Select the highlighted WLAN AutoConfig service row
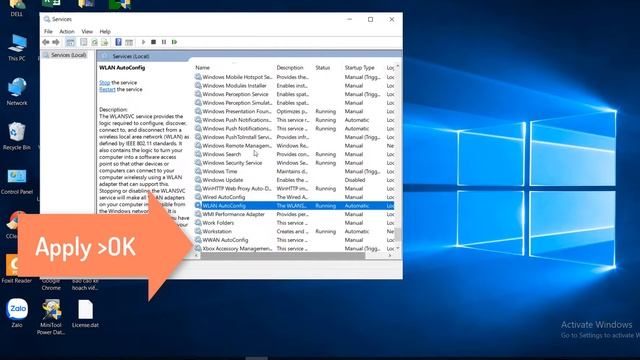Viewport: 640px width, 360px height. (x=294, y=206)
